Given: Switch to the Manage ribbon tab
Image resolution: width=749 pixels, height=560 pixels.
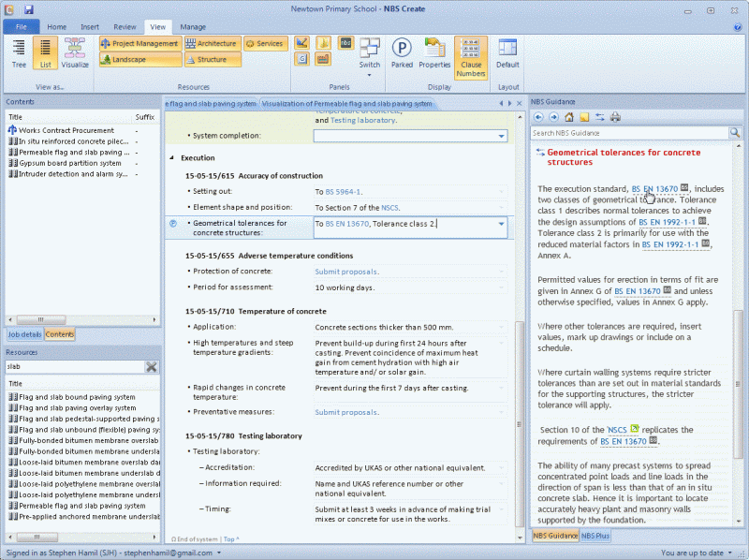Looking at the screenshot, I should tap(196, 26).
